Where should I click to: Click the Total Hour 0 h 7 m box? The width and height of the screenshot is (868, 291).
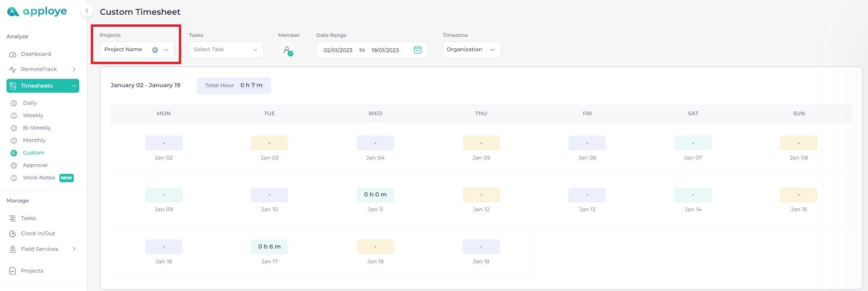click(x=234, y=85)
